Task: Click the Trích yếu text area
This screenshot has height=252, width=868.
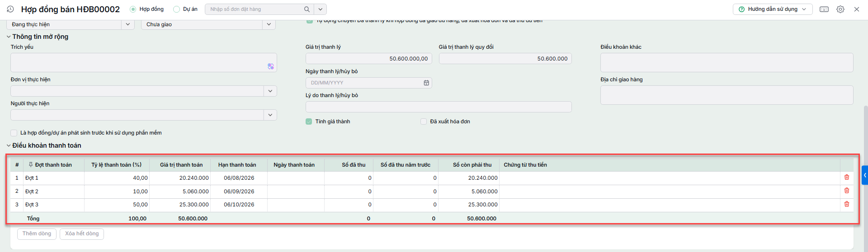Action: 144,63
